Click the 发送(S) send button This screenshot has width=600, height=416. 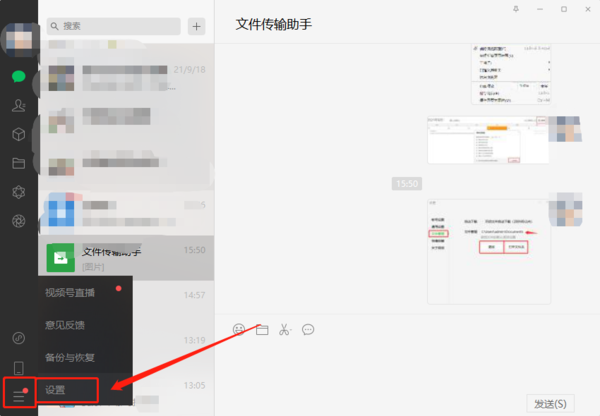pos(550,404)
